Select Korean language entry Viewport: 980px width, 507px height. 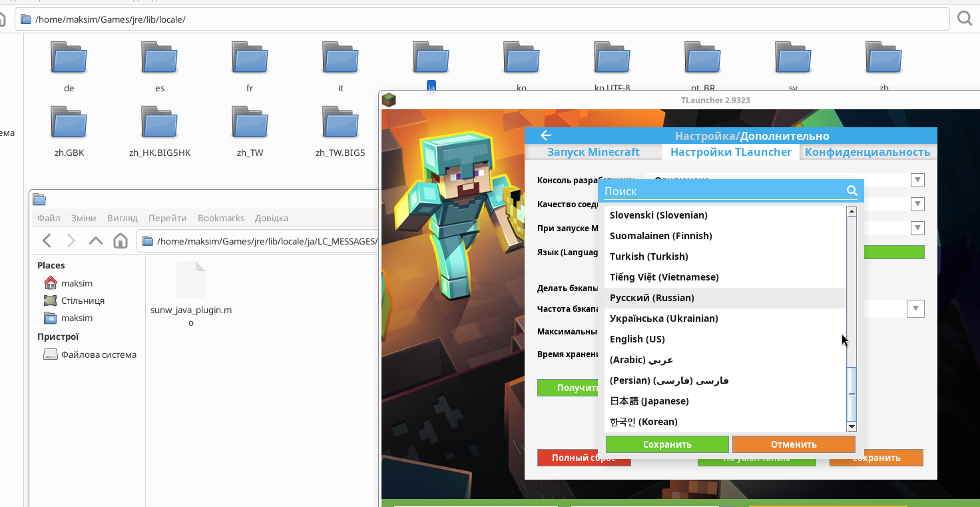(x=725, y=422)
